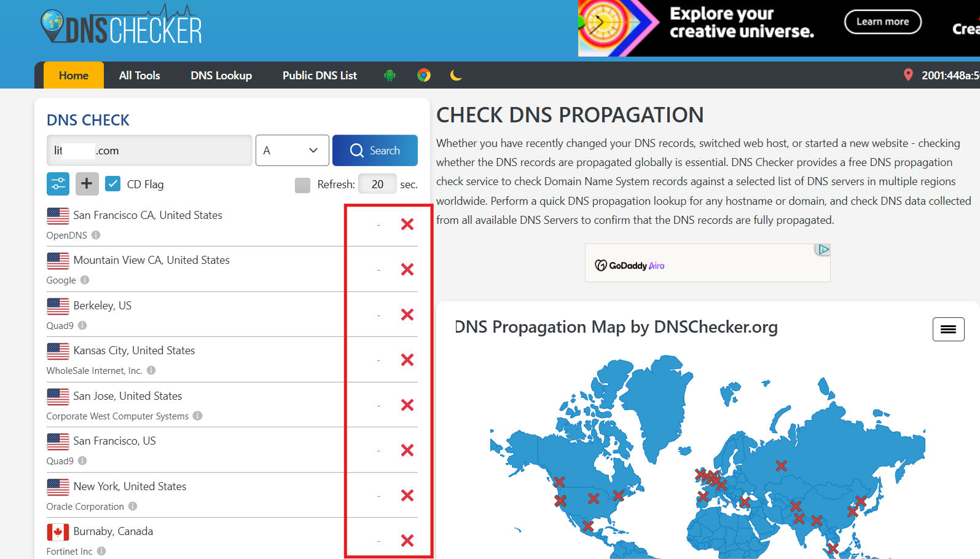
Task: Add custom DNS server with plus button
Action: tap(87, 184)
